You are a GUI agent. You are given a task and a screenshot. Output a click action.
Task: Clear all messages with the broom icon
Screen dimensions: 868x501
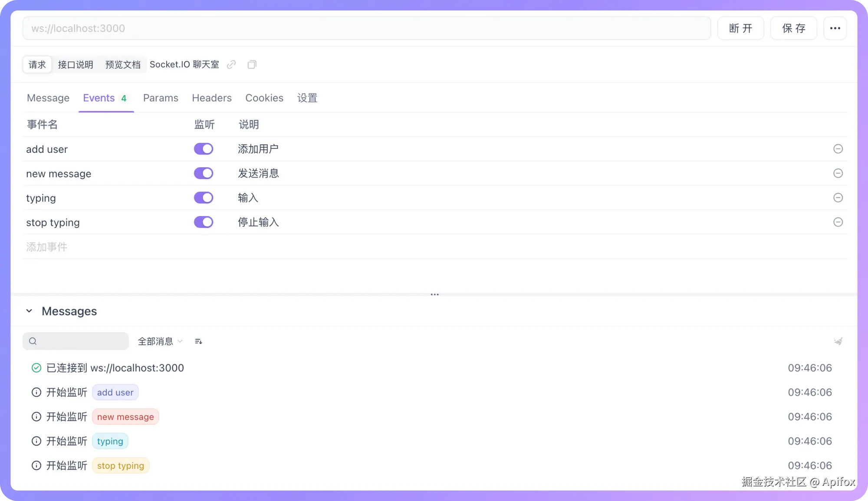(838, 341)
